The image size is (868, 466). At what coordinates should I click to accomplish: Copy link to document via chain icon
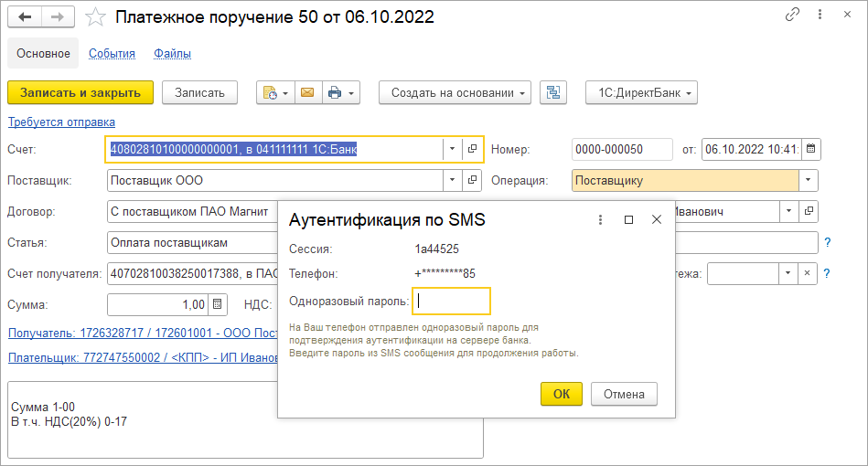pyautogui.click(x=792, y=16)
